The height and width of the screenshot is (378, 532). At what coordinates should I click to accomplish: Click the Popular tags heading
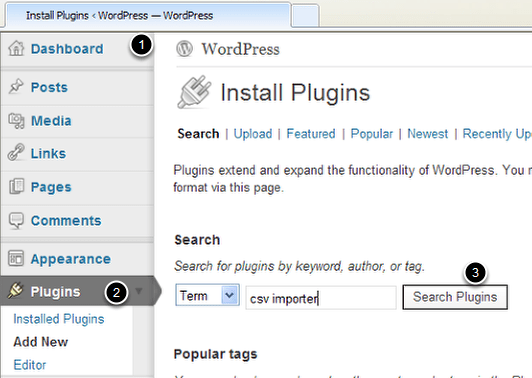[x=215, y=354]
